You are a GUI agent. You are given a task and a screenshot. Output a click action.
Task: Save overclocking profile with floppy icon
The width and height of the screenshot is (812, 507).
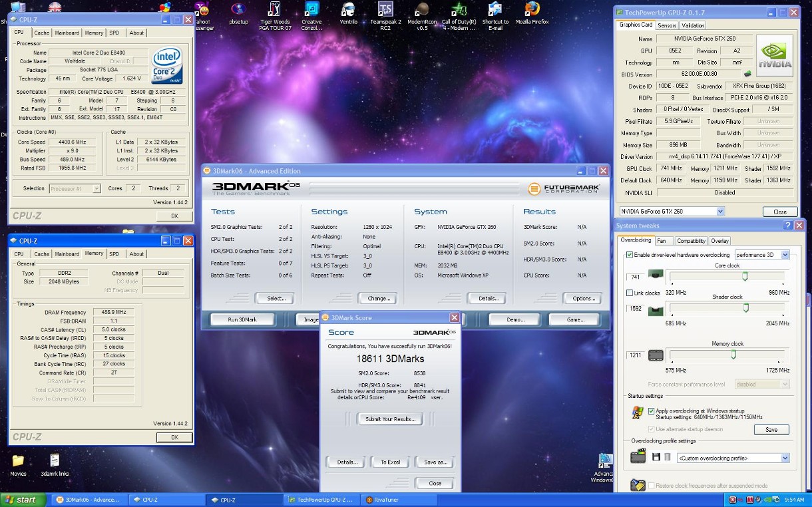(656, 457)
